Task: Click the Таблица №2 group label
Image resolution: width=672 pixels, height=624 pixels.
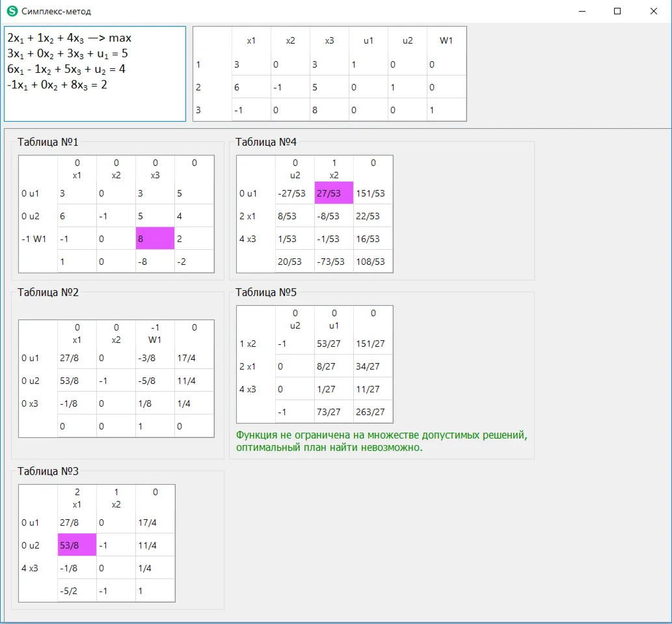Action: pyautogui.click(x=48, y=293)
